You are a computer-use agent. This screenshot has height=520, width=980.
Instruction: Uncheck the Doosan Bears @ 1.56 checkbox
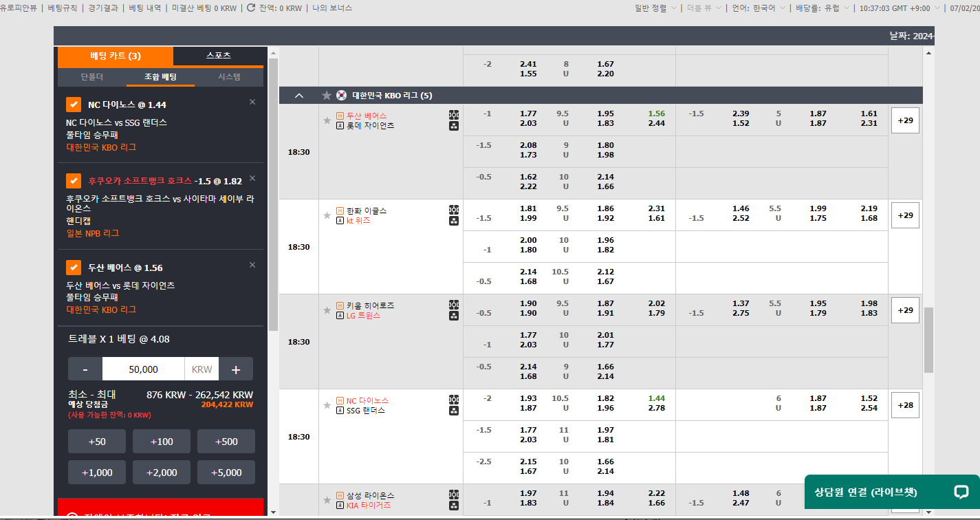click(74, 268)
